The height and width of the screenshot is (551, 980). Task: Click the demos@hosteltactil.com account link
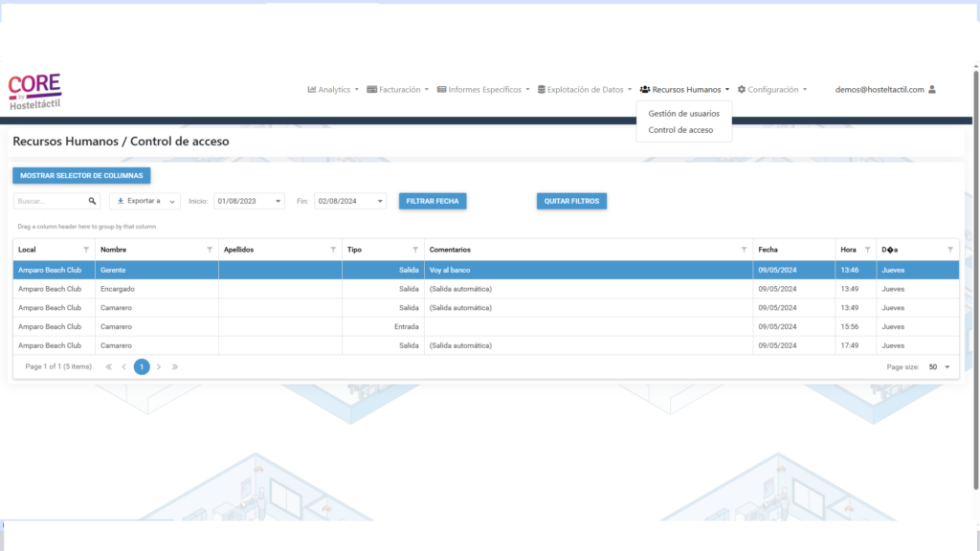point(880,89)
